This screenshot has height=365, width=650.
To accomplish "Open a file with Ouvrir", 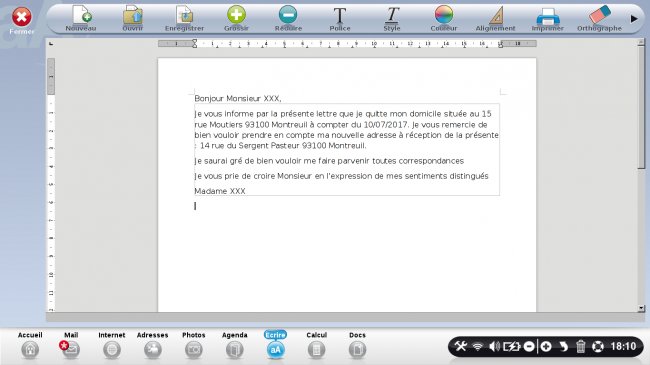I will [x=133, y=19].
